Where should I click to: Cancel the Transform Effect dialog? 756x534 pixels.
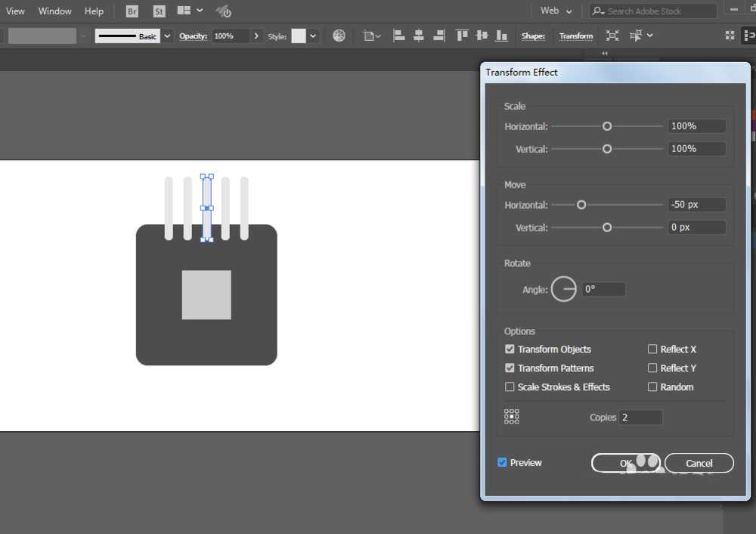pos(699,463)
